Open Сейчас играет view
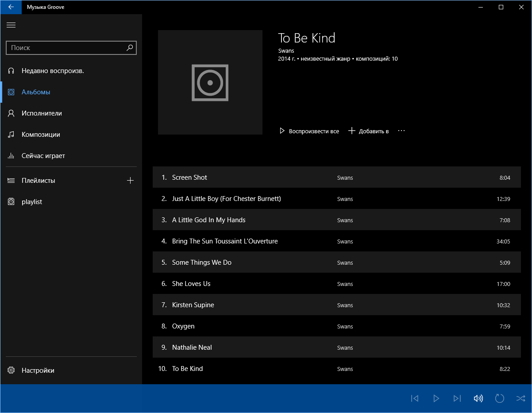This screenshot has width=532, height=413. click(x=71, y=156)
